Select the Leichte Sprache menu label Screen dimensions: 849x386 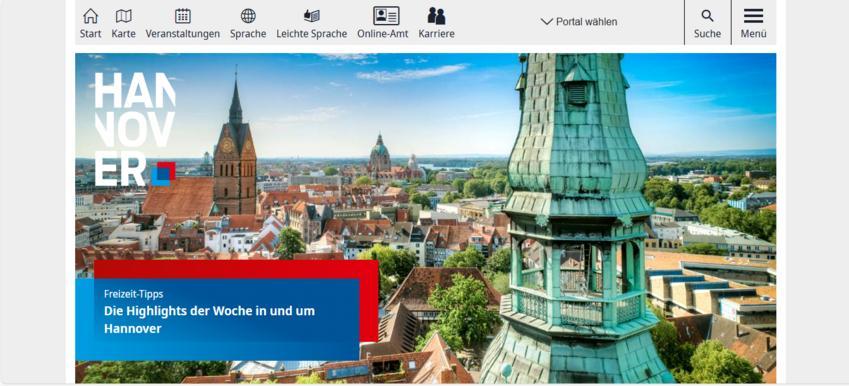(311, 34)
